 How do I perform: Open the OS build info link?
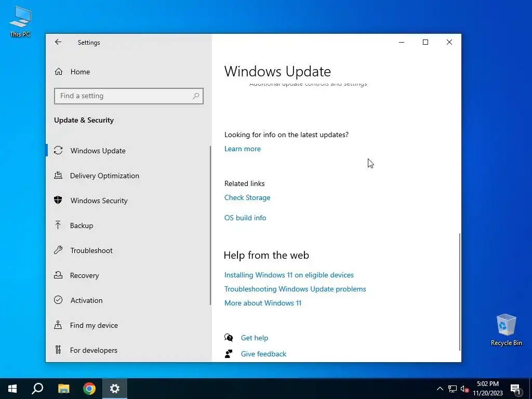(245, 218)
